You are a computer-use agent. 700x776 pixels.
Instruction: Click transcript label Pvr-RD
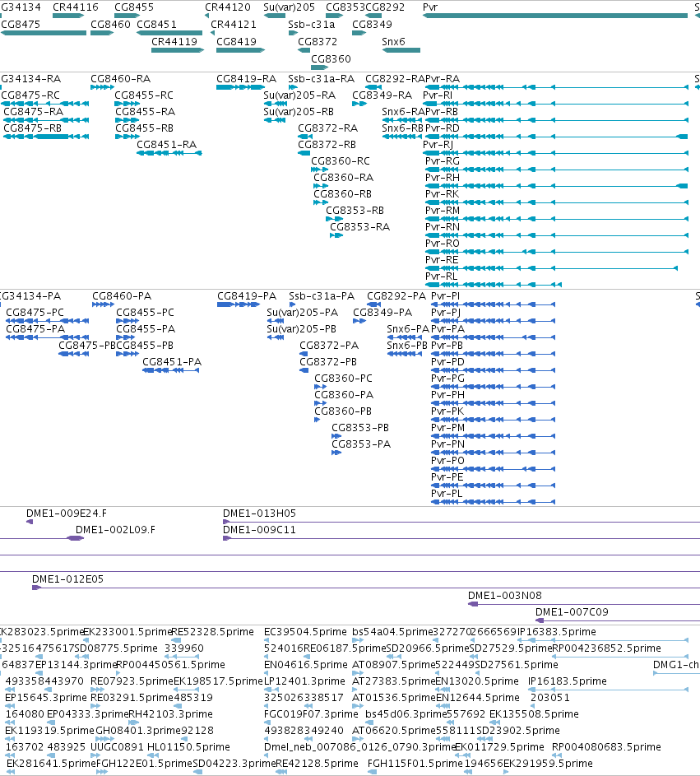coord(443,128)
